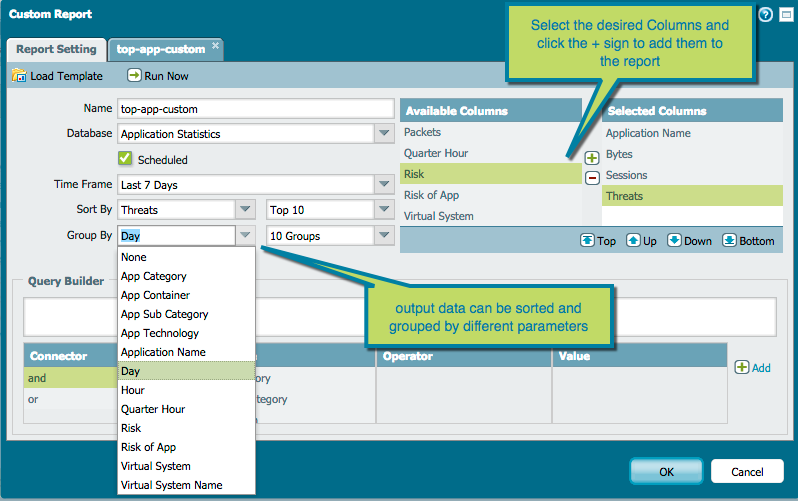This screenshot has height=501, width=798.
Task: Select Threats in Selected Columns
Action: pos(692,196)
